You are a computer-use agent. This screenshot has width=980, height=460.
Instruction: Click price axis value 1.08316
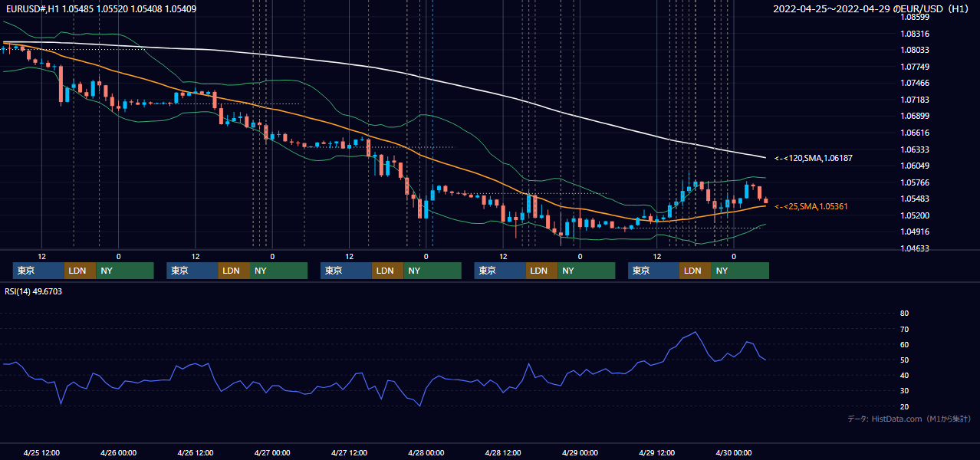coord(914,34)
